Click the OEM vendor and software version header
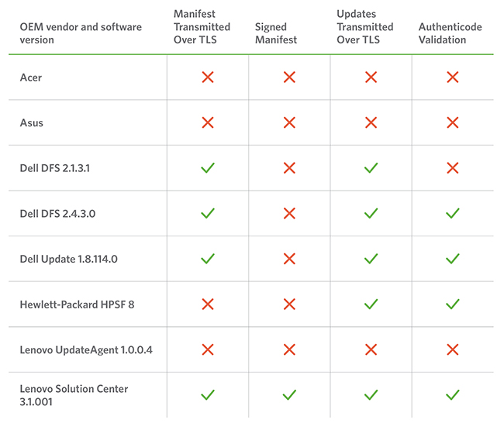The height and width of the screenshot is (430, 504). [x=81, y=33]
